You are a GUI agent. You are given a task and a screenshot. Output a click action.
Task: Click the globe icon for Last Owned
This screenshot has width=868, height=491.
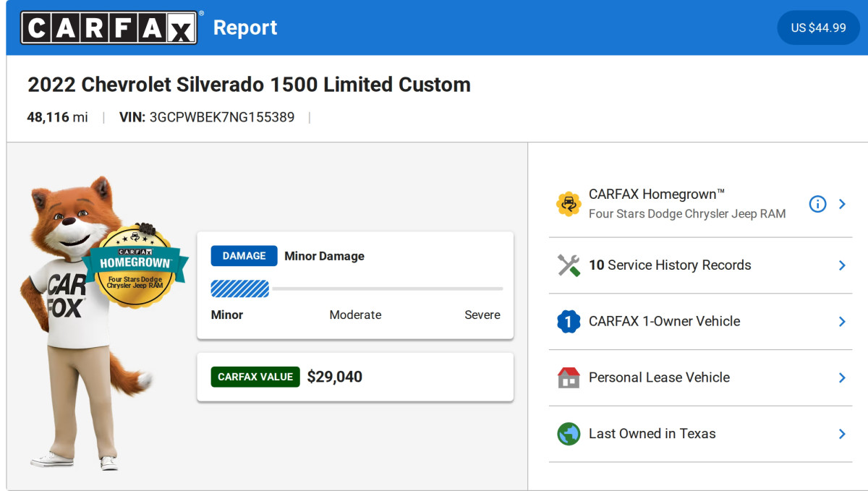click(569, 434)
